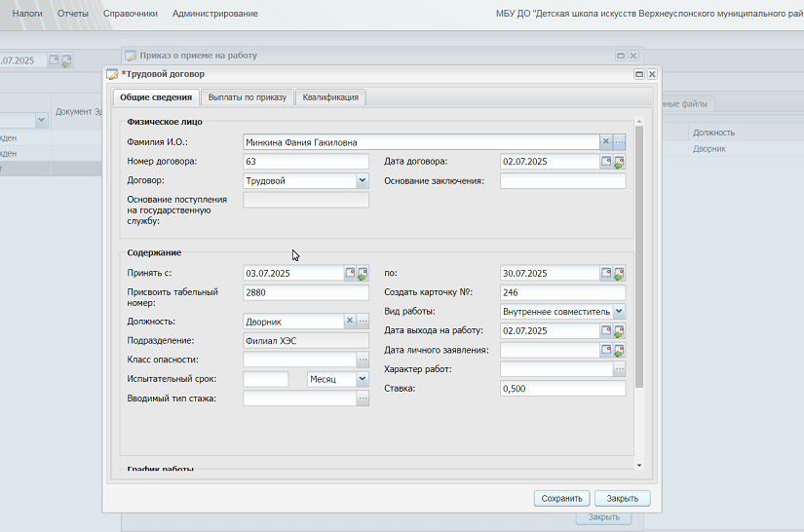The height and width of the screenshot is (532, 804).
Task: Open person lookup via ellipsis next to Фамилия И.О.
Action: pyautogui.click(x=620, y=142)
